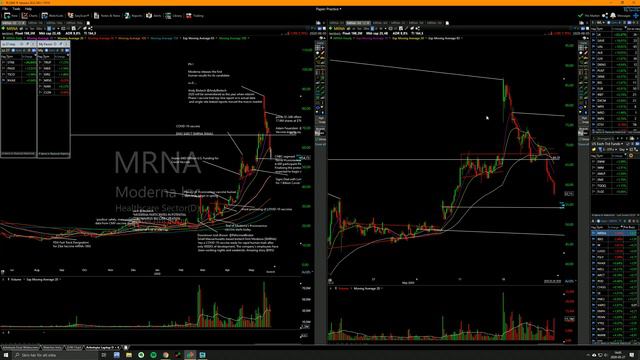640x360 pixels.
Task: Open File Explorer from the taskbar
Action: pos(129,355)
